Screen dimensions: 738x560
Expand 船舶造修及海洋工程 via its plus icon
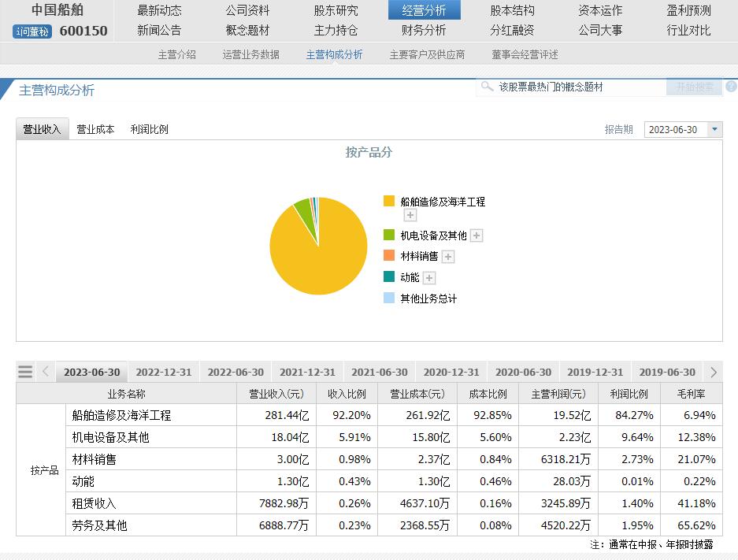[410, 214]
